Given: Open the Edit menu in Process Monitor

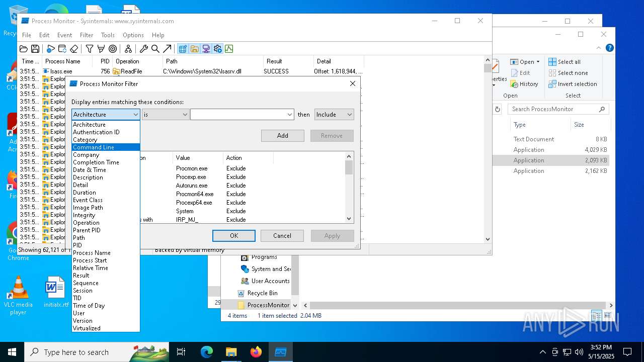Looking at the screenshot, I should click(x=44, y=35).
